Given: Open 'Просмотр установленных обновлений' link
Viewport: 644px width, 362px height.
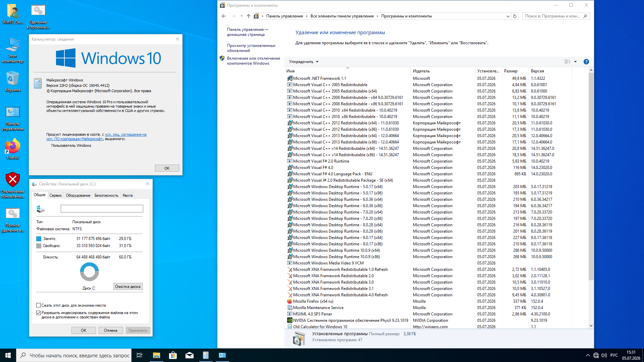Looking at the screenshot, I should (251, 48).
